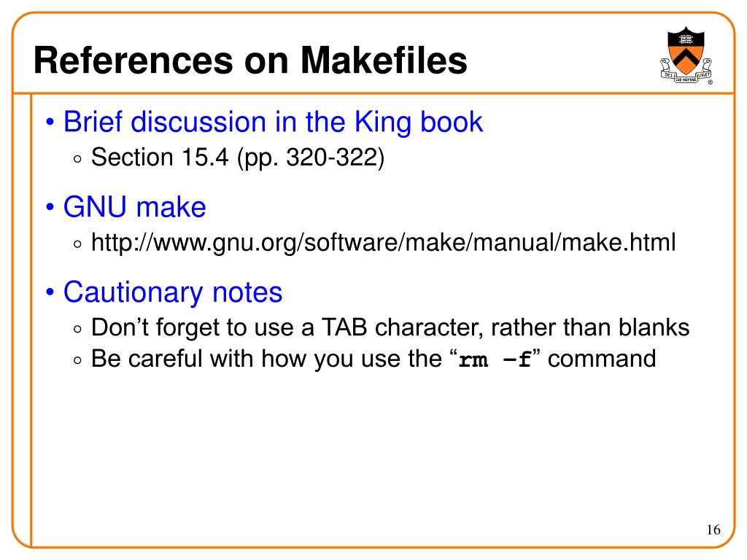
Task: Click the 'Section 15.4 (pp. 320-322)' line
Action: click(238, 157)
